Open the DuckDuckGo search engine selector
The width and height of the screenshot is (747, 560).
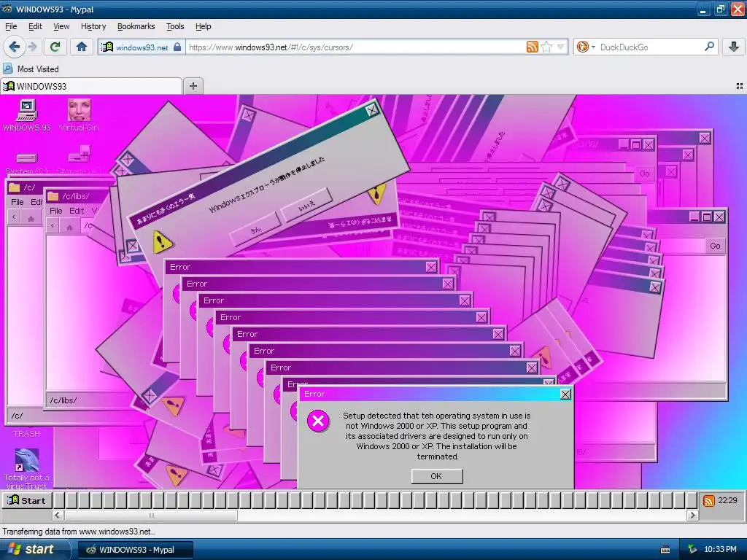(586, 47)
